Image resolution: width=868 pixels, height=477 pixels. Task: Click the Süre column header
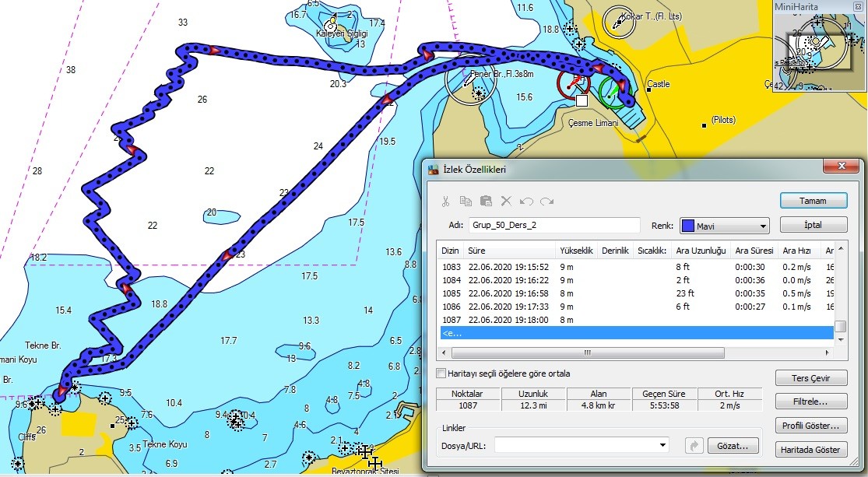[509, 251]
